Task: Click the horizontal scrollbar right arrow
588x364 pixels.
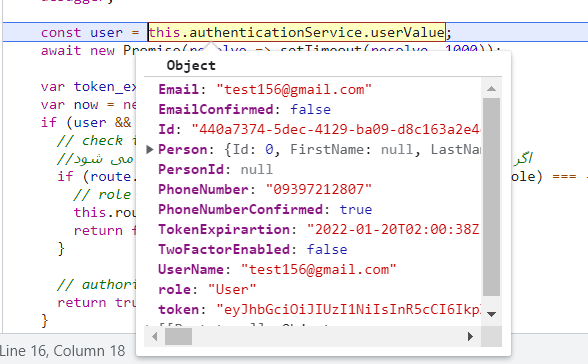Action: [x=470, y=336]
